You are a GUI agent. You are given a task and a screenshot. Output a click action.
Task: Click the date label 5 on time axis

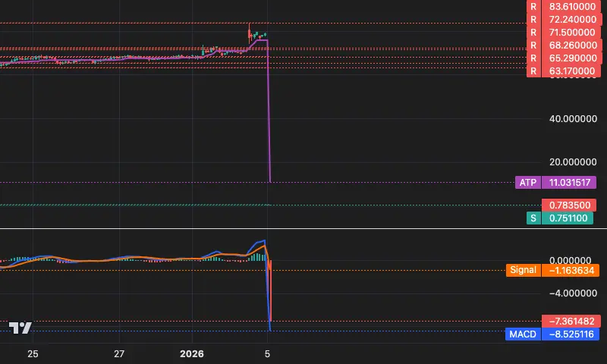pyautogui.click(x=267, y=354)
